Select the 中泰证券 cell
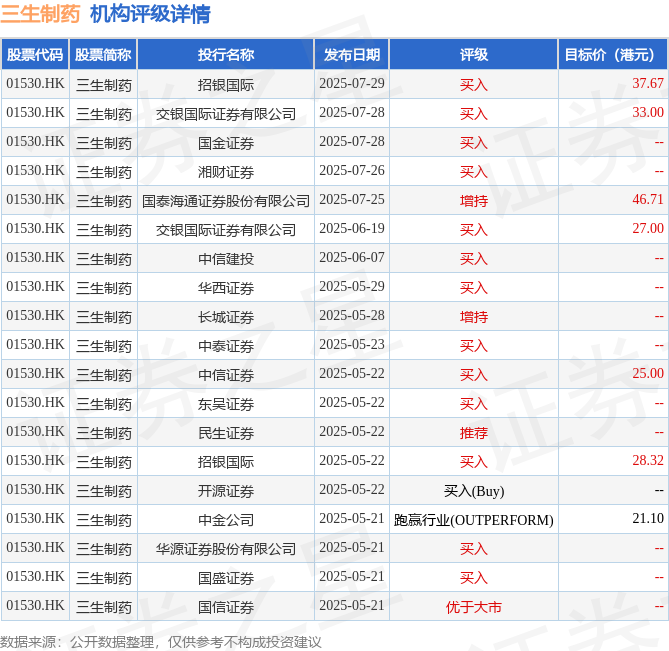Image resolution: width=669 pixels, height=651 pixels. pos(226,346)
